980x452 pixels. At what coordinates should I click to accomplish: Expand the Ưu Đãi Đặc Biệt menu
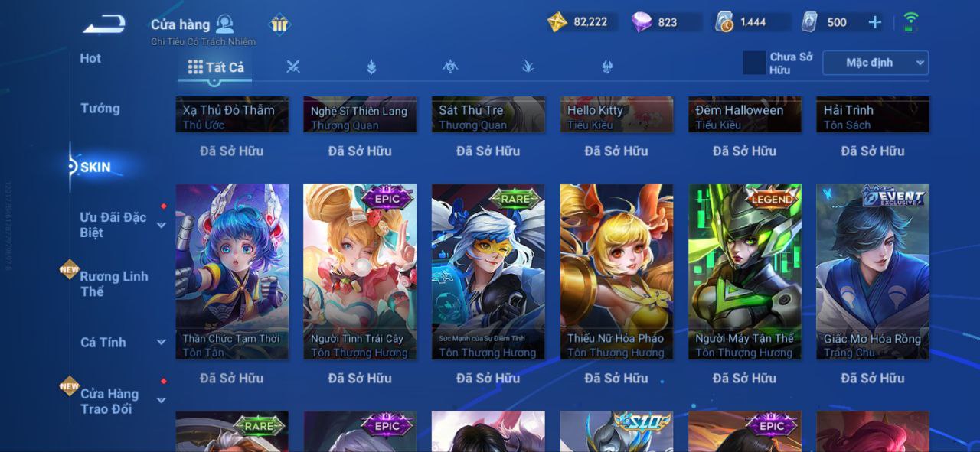point(162,226)
